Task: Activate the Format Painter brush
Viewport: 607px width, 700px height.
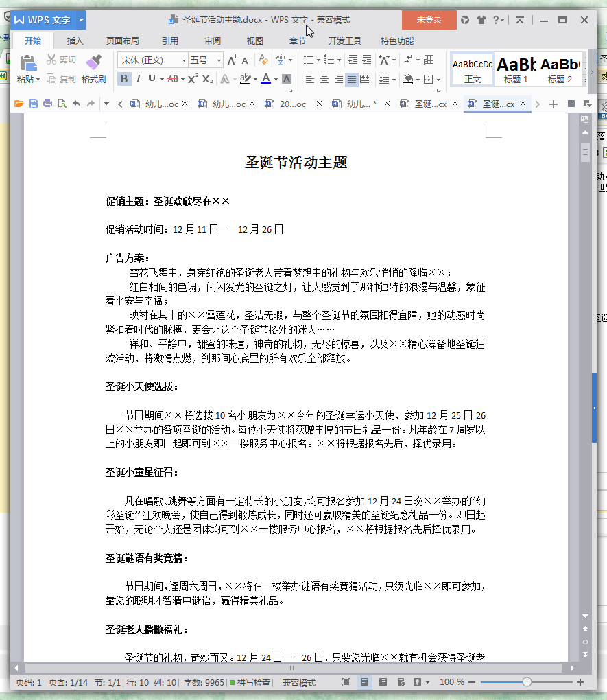Action: click(94, 62)
